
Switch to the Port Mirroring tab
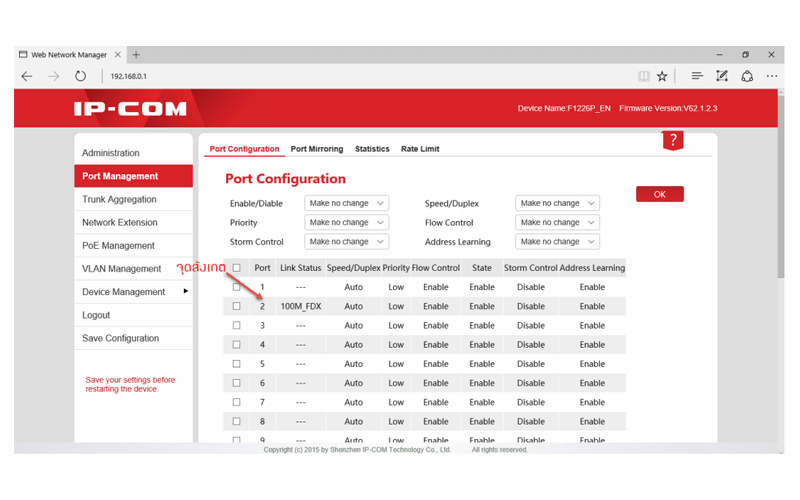click(317, 149)
